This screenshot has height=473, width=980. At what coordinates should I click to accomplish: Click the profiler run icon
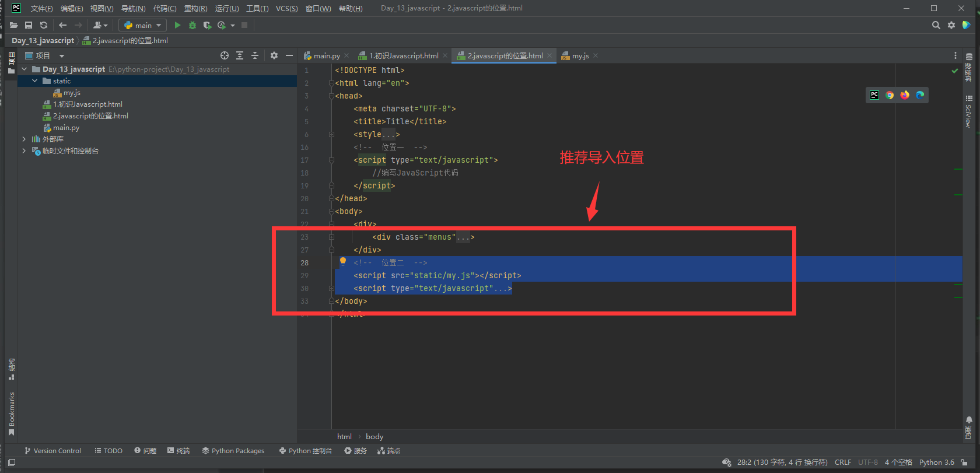click(x=222, y=25)
